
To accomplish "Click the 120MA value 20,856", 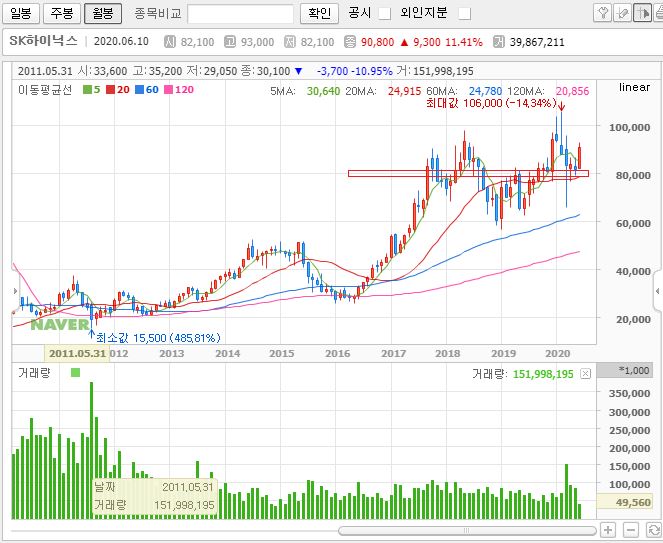I will (x=572, y=91).
